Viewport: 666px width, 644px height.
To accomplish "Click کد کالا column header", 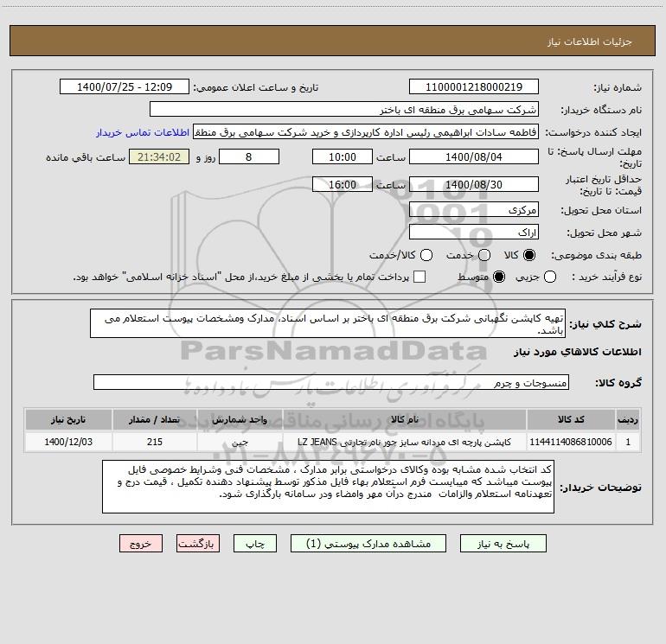I will [571, 419].
